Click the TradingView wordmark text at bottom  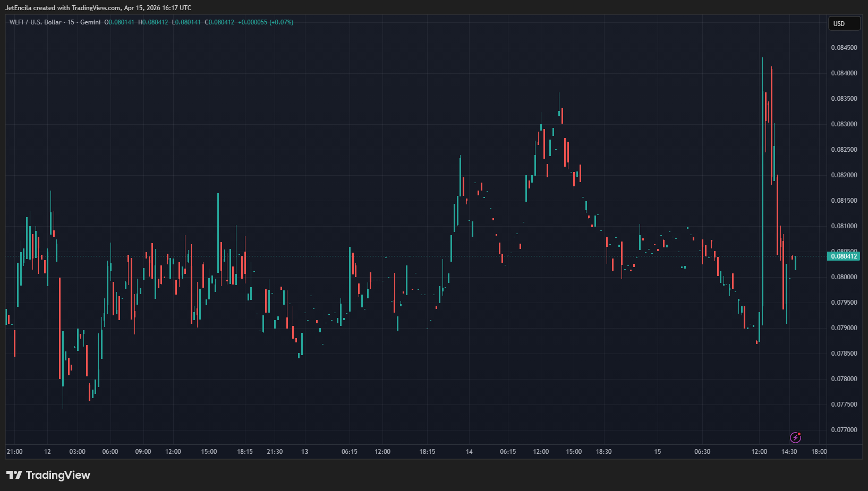point(58,475)
